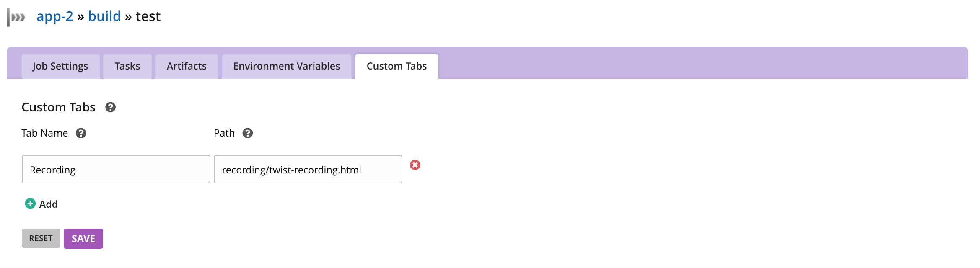Image resolution: width=980 pixels, height=268 pixels.
Task: Save the custom tabs configuration
Action: coord(83,239)
